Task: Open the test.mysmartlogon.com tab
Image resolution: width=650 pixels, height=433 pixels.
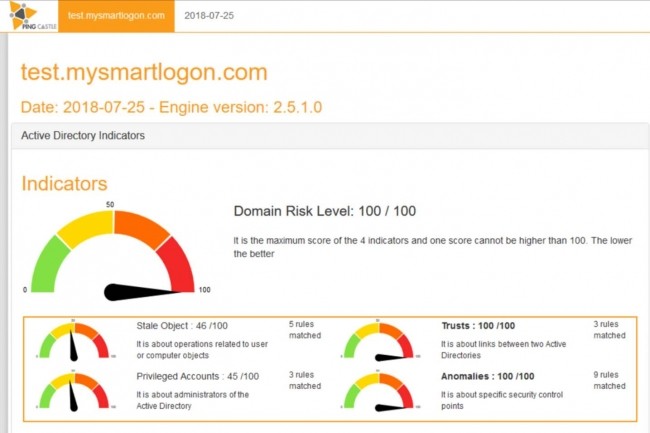Action: point(116,16)
